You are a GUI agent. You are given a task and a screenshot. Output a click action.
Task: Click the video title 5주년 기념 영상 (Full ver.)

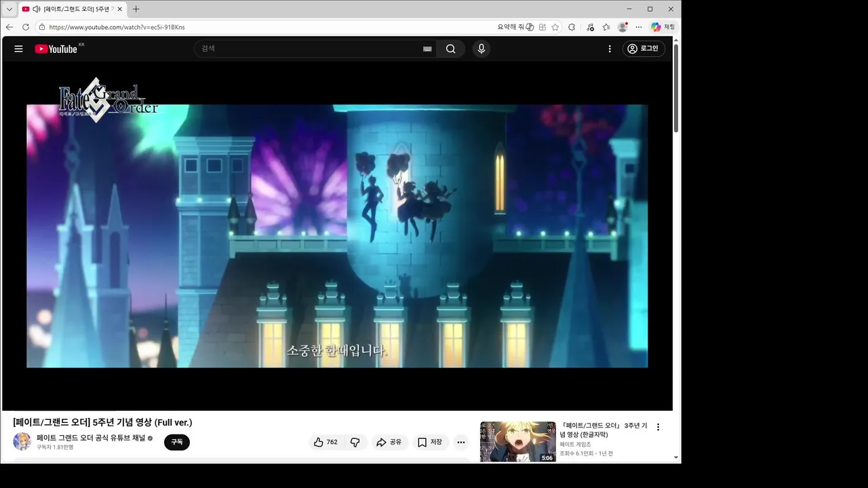[x=102, y=422]
